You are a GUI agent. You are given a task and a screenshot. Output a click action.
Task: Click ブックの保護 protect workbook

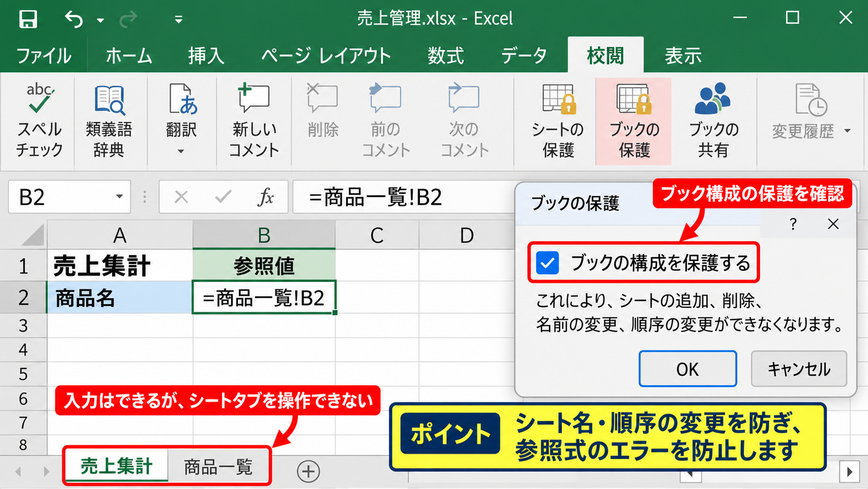[634, 121]
